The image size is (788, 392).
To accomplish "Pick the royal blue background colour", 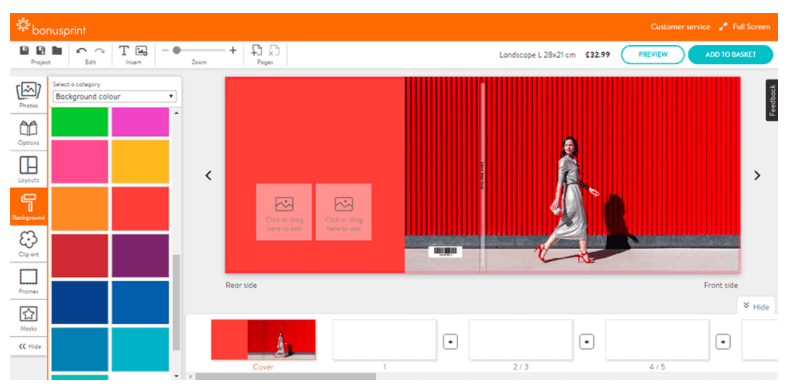I will click(140, 302).
